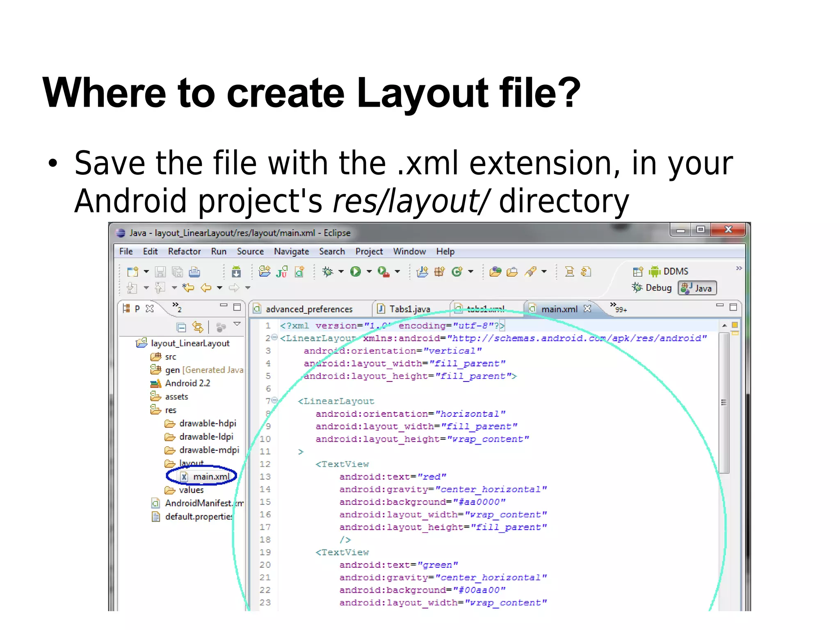This screenshot has width=840, height=630.
Task: Click the Debug bug toolbar icon
Action: point(328,272)
